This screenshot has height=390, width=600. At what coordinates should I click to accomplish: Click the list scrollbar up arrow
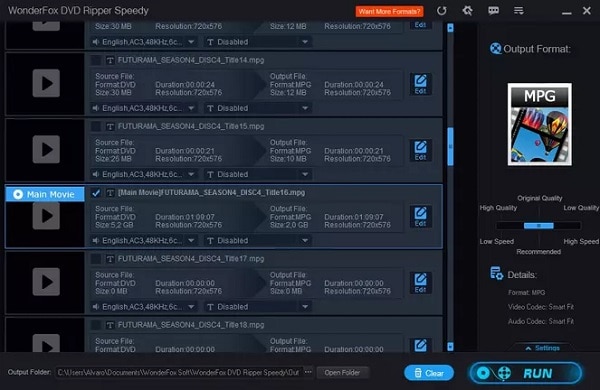point(450,28)
